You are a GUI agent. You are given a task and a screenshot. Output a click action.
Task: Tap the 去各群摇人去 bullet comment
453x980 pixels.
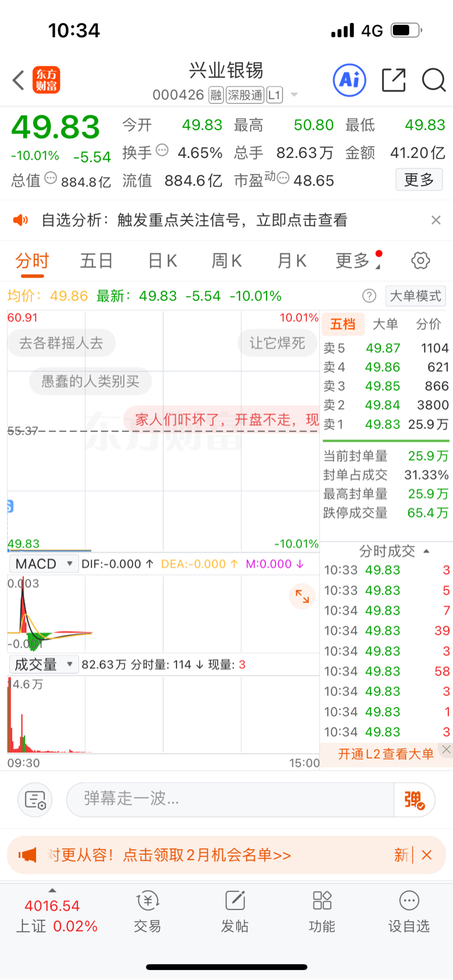(x=61, y=343)
